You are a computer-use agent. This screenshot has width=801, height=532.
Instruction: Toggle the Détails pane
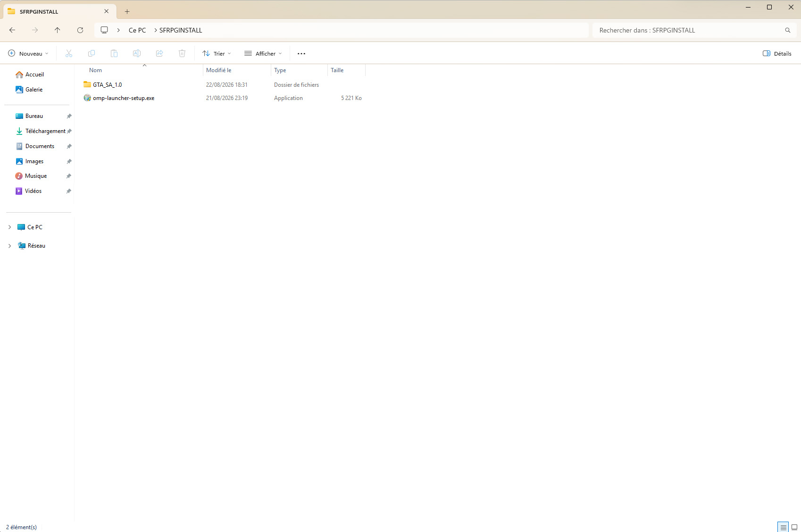[x=777, y=54]
